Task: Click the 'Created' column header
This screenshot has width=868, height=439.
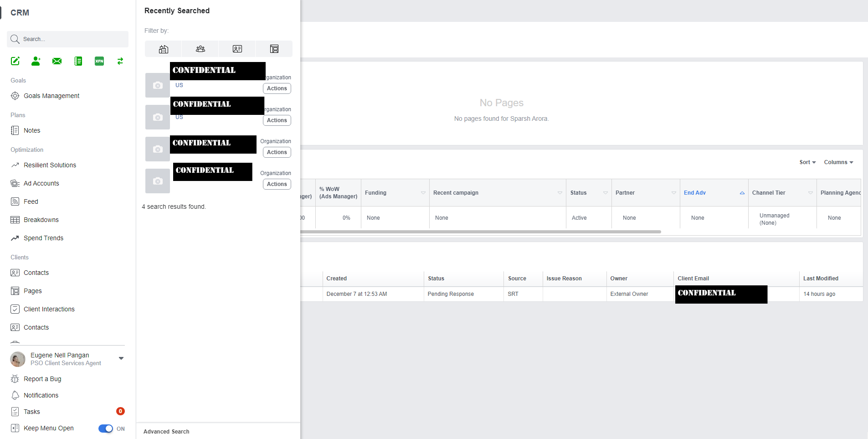Action: (x=337, y=279)
